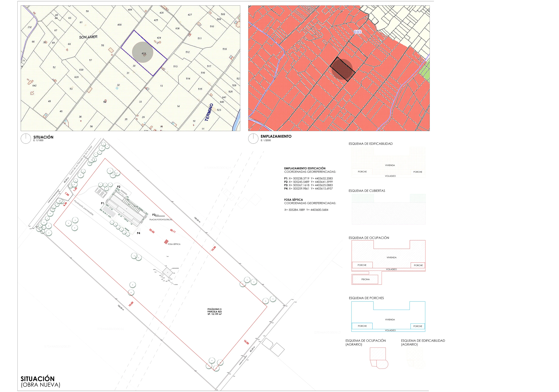Select parcel number 636 on the cadastral map
The image size is (559, 392).
(x=178, y=29)
